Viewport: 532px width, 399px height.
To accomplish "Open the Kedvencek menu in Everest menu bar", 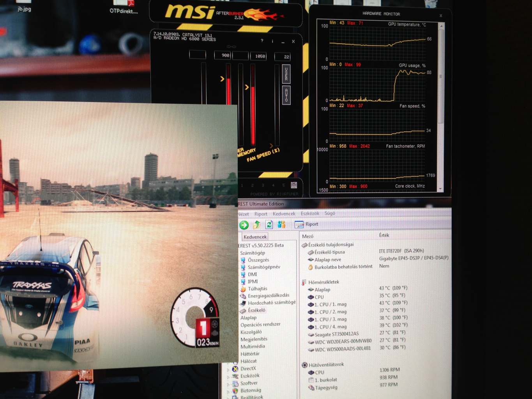I will pos(284,214).
